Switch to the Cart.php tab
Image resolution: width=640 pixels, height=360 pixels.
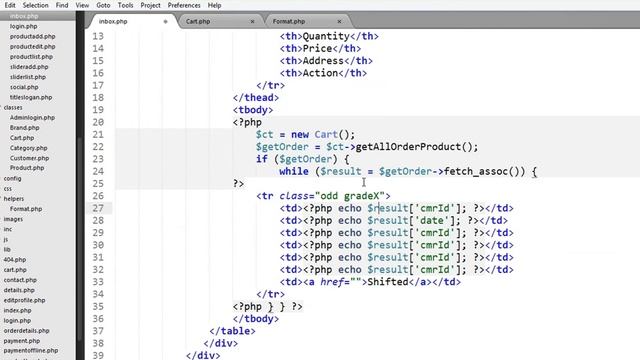pos(198,21)
